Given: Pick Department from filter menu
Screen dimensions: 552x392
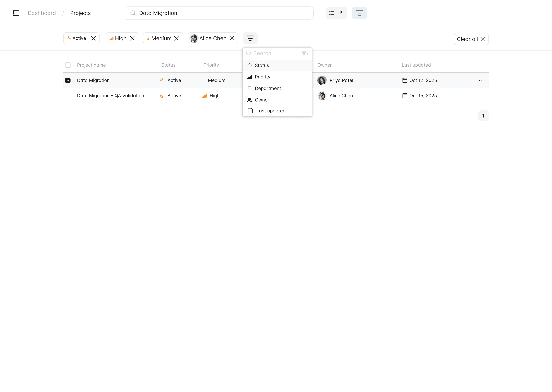Looking at the screenshot, I should point(268,88).
